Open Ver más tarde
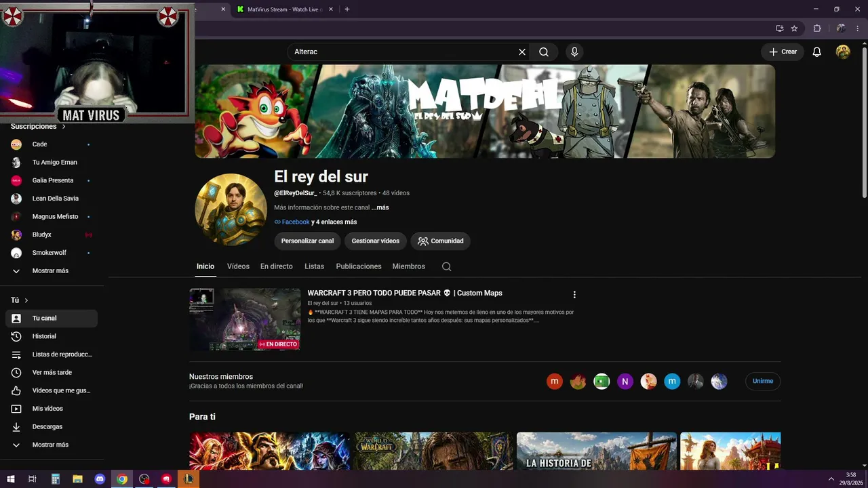 point(52,373)
